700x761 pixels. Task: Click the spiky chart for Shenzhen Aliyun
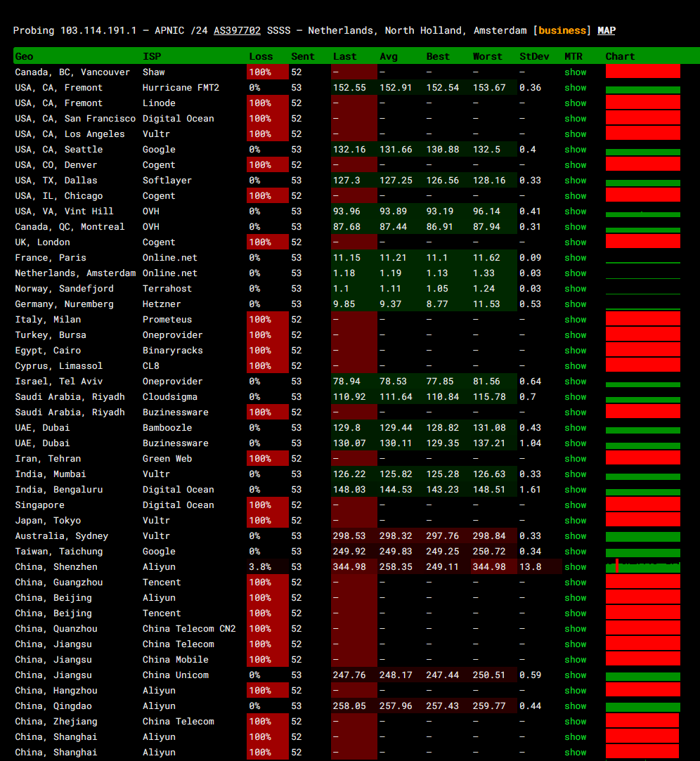click(642, 567)
